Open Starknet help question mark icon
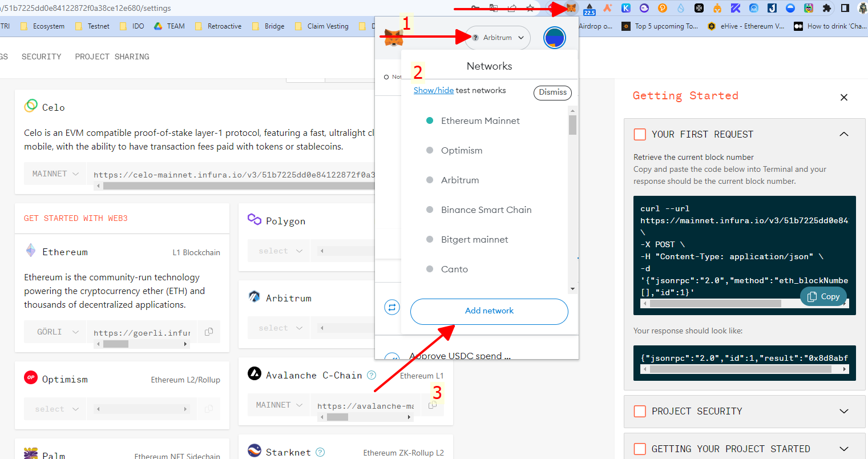 (x=320, y=452)
